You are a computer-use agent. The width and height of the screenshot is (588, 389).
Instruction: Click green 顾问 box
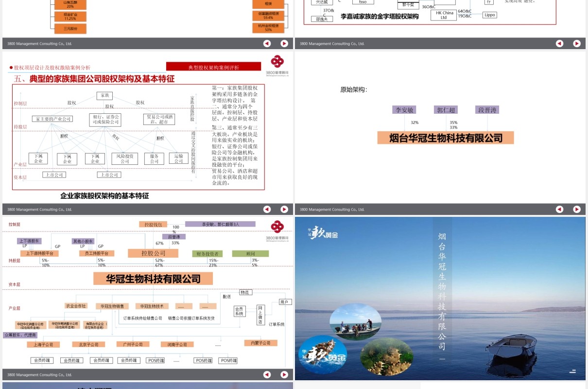tap(250, 254)
